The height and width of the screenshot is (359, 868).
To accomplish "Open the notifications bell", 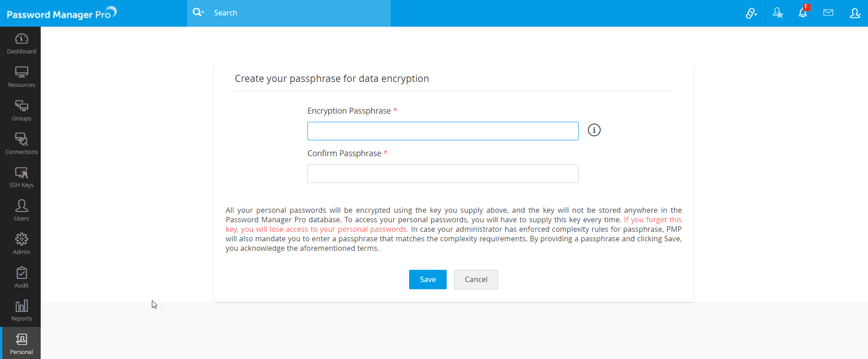I will [x=803, y=13].
